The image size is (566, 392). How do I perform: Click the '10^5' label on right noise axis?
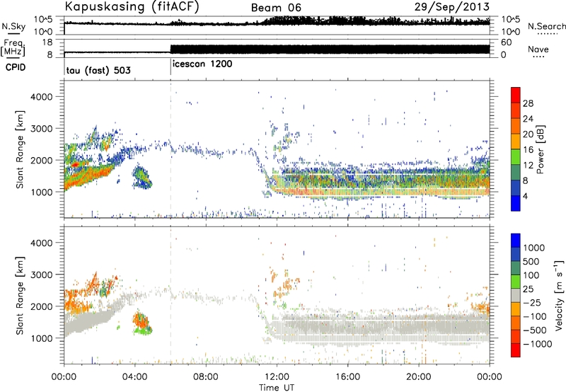[x=511, y=19]
